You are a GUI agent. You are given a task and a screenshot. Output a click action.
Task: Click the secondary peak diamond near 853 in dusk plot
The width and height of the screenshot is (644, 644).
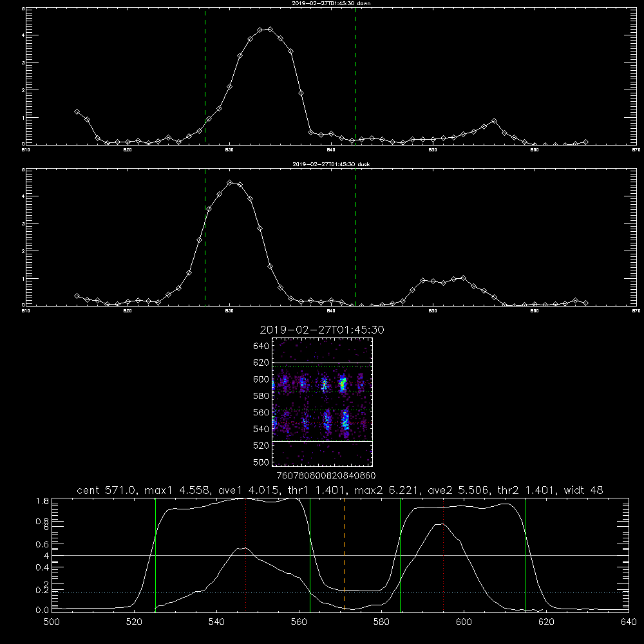click(463, 278)
